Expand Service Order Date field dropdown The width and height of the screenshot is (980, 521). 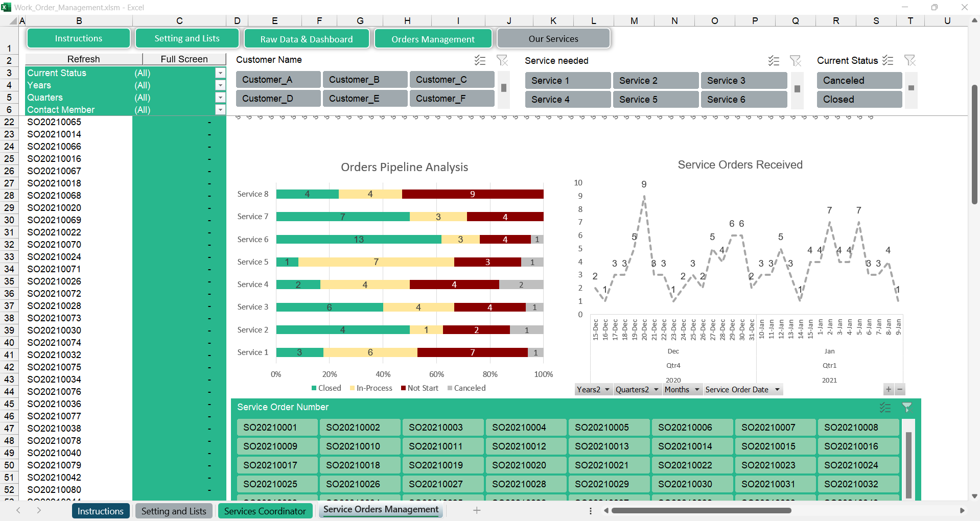(x=777, y=390)
